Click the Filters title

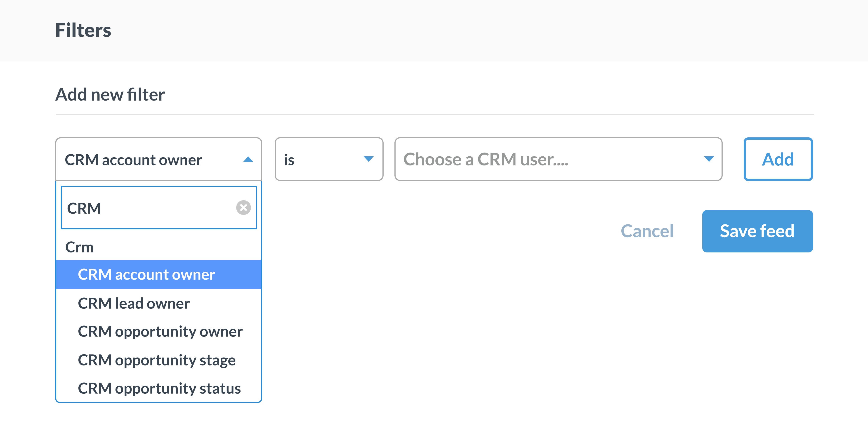pos(83,30)
